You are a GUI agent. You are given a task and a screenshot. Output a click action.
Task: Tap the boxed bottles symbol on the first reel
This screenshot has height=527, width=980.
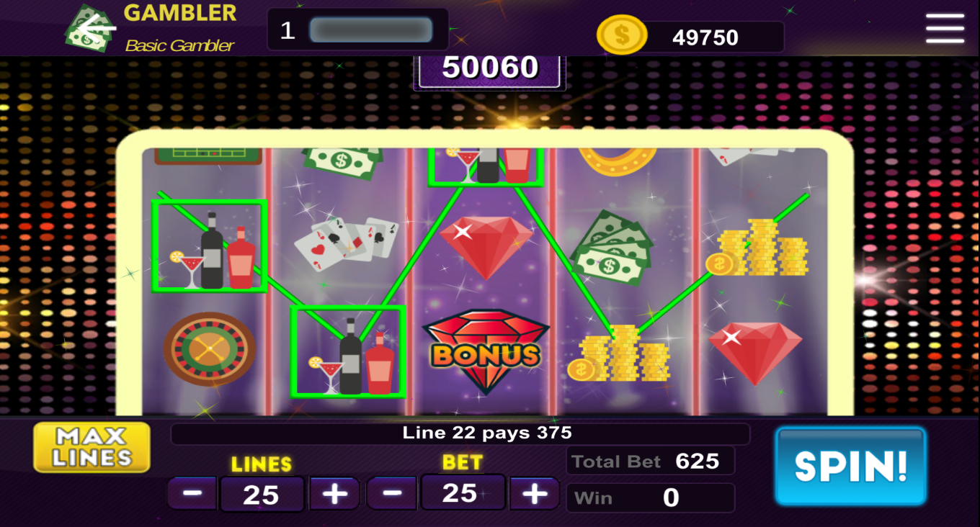(x=210, y=246)
